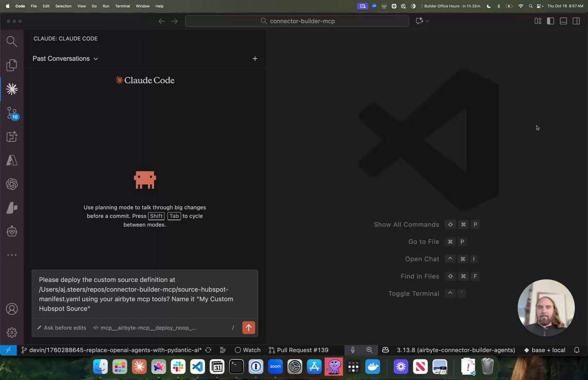Open Source Control view with 10 badge
This screenshot has width=588, height=380.
tap(12, 113)
